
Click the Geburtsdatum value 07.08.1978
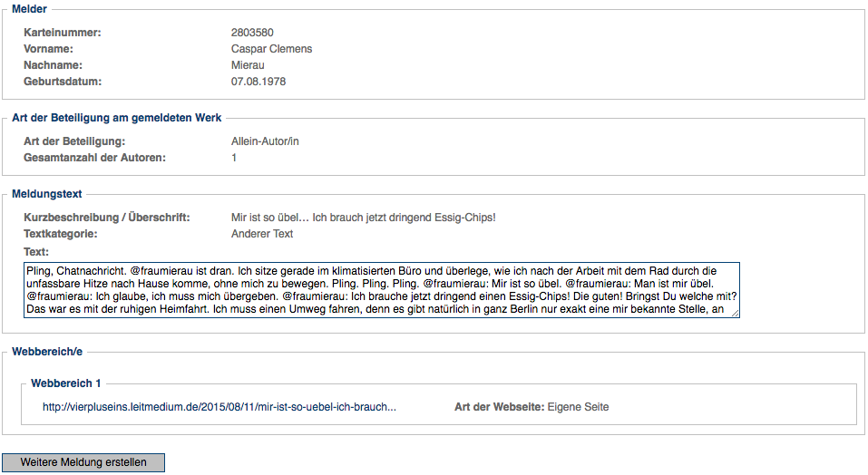(x=258, y=82)
